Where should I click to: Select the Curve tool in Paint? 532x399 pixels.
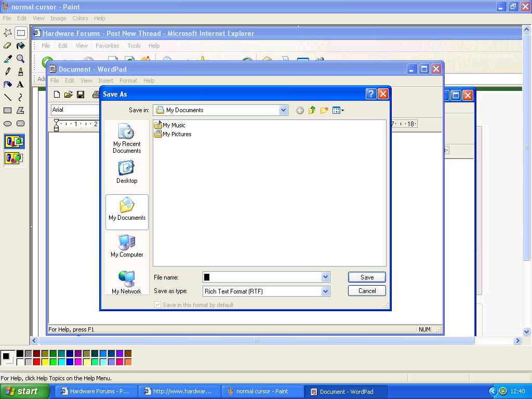21,98
